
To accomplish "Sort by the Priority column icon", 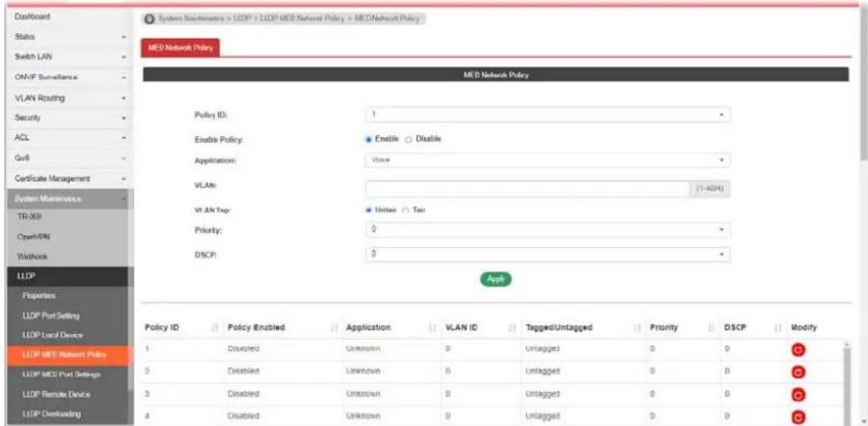I will point(713,328).
